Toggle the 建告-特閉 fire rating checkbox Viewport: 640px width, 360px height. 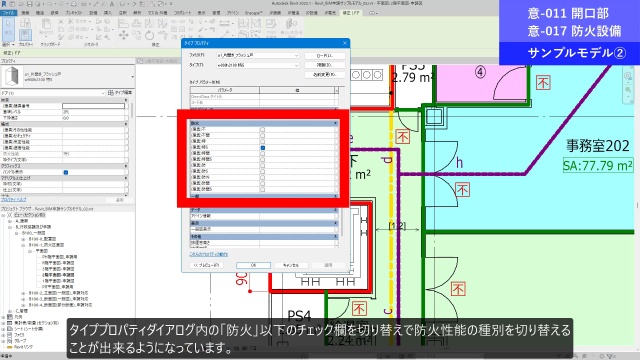(262, 153)
